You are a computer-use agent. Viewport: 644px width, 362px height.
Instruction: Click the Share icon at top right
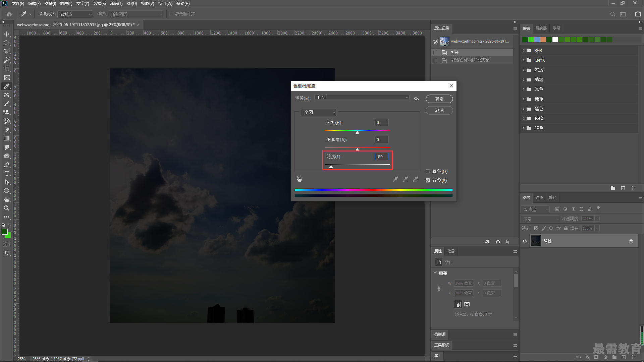(638, 14)
